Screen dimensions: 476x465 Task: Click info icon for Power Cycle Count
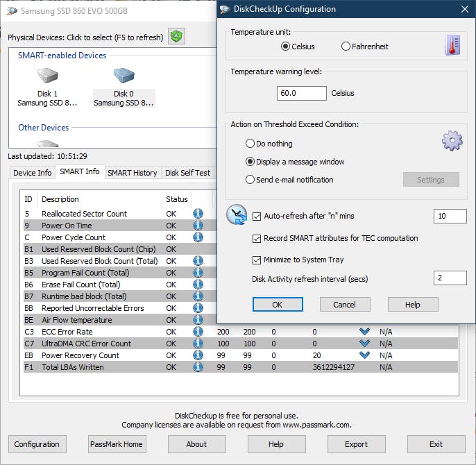(198, 237)
